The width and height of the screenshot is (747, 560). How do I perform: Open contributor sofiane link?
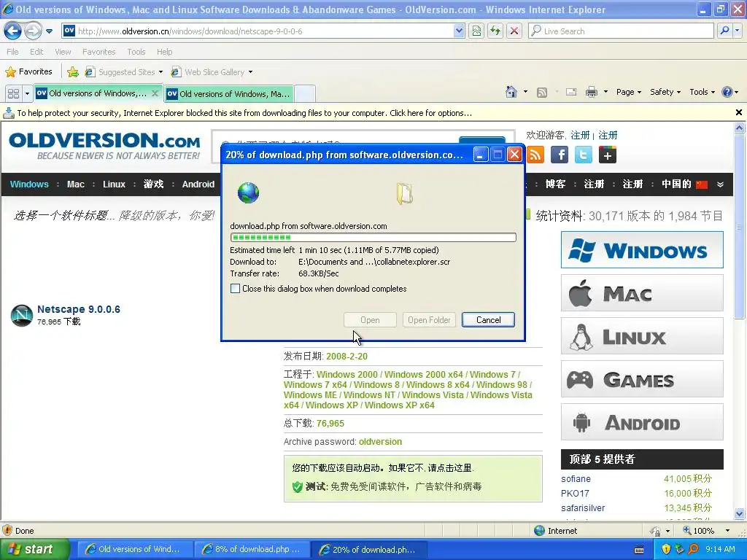(x=576, y=479)
